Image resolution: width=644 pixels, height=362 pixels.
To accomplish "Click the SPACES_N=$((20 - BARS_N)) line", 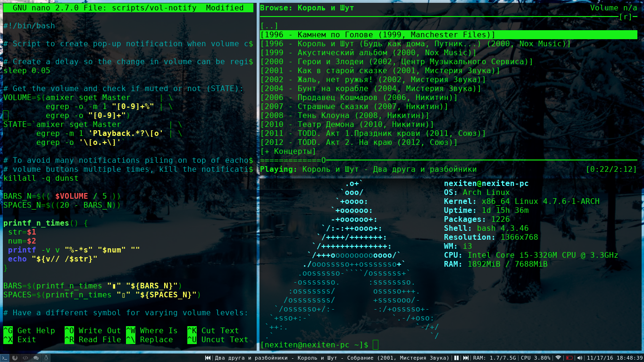I will click(62, 205).
